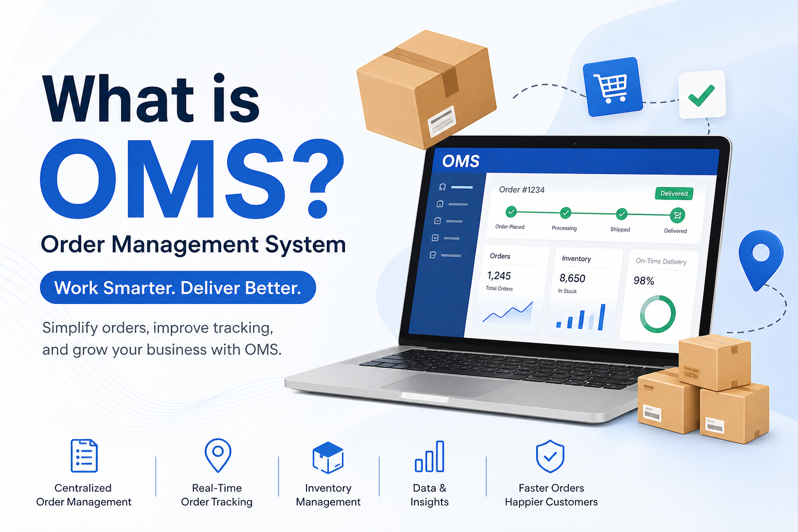
Task: Click the Real-Time Order Tracking label
Action: coord(217,495)
